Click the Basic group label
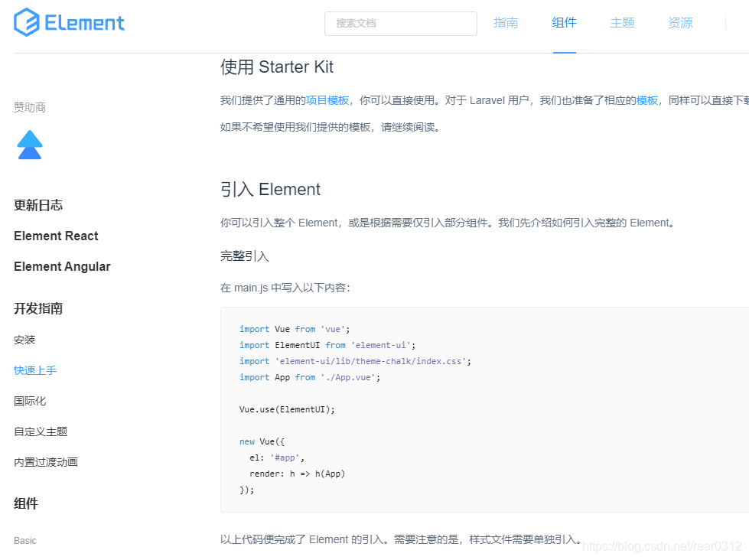 24,540
